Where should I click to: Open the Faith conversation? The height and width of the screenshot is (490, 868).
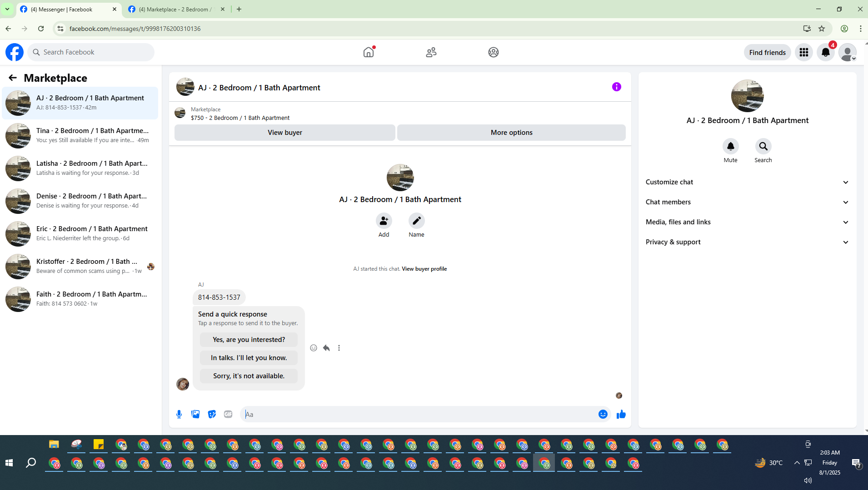pos(80,299)
